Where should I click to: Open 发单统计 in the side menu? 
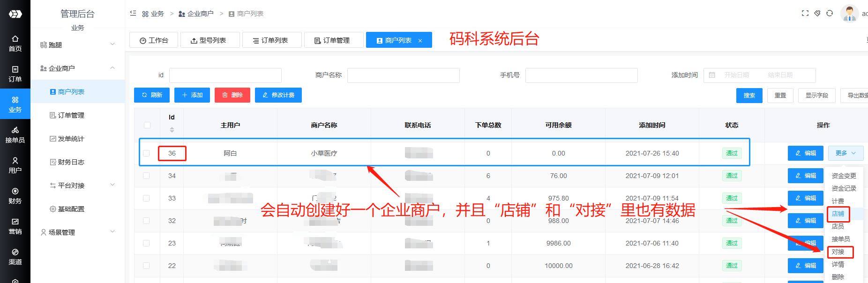pyautogui.click(x=78, y=139)
